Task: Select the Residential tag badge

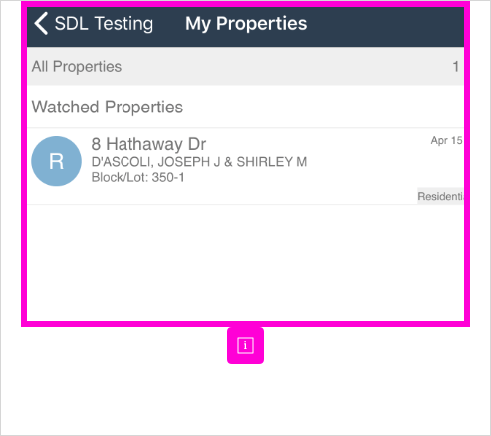Action: coord(440,196)
